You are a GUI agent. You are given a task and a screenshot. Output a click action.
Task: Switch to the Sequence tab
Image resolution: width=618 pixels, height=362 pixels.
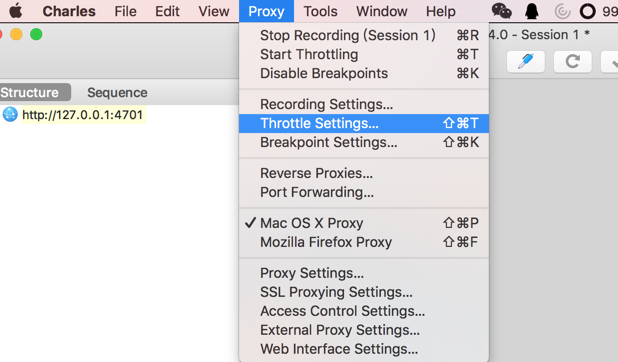click(117, 93)
